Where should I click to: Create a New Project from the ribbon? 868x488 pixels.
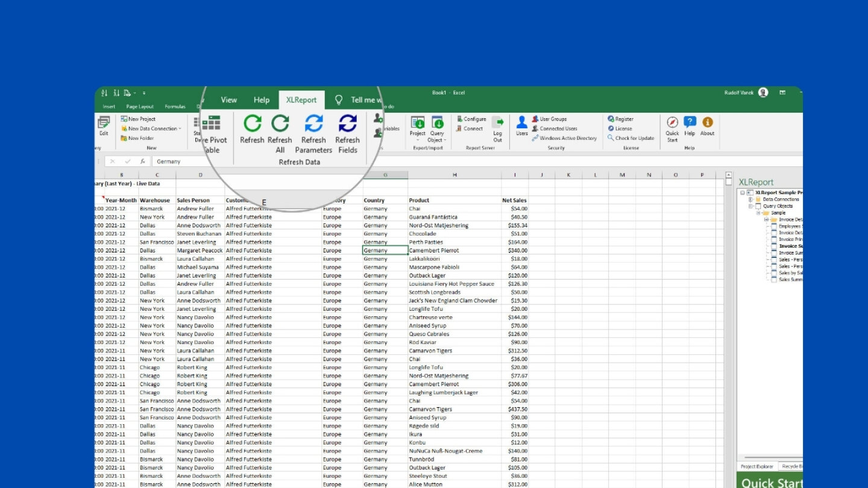138,119
